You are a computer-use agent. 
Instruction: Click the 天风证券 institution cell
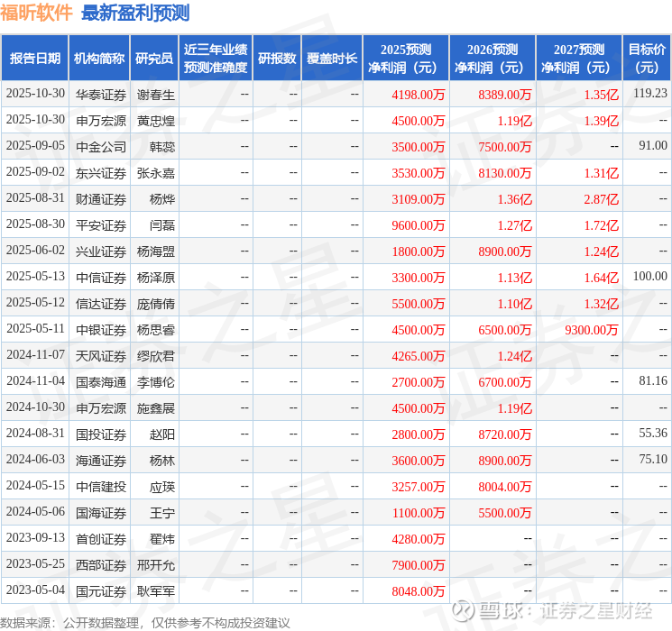[x=101, y=356]
